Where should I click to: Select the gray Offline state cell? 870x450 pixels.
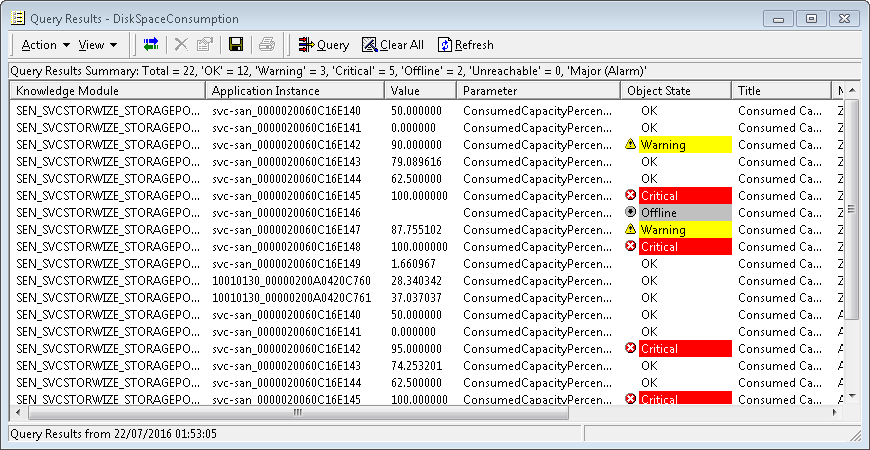pos(685,213)
